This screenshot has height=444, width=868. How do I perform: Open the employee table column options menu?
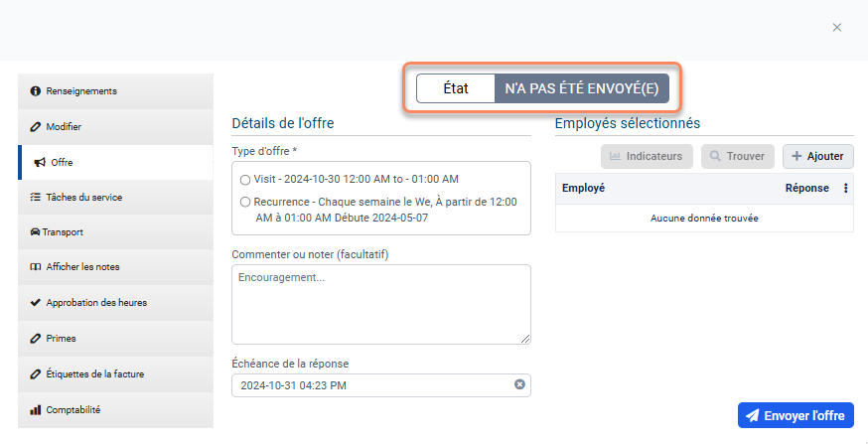point(845,188)
